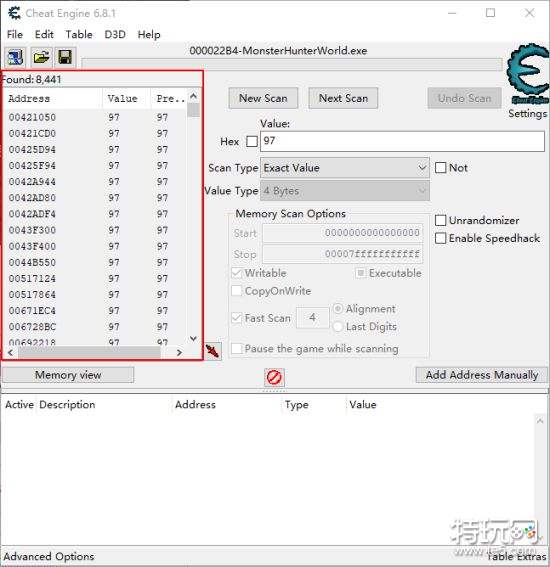Click Add Address Manually button
Viewport: 550px width, 567px height.
point(482,375)
